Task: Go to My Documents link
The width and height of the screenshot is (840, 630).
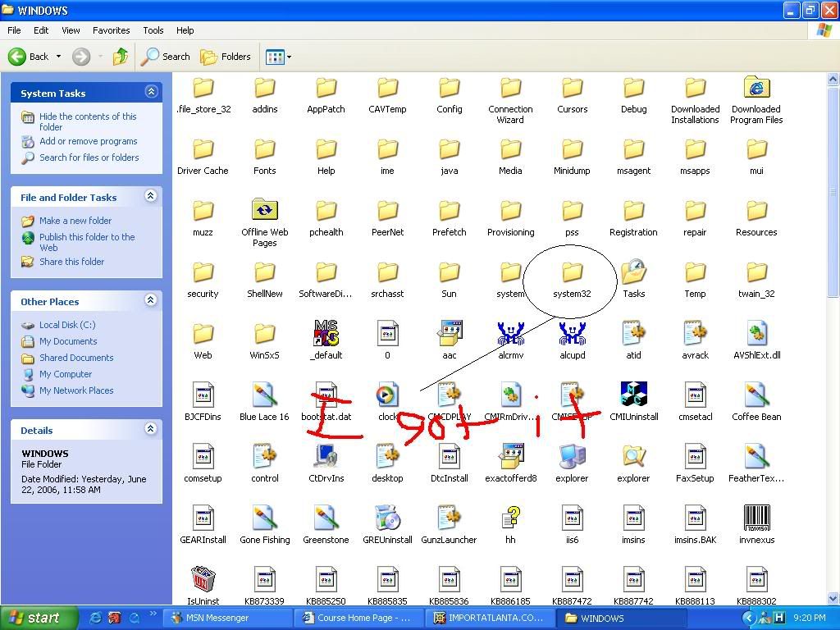Action: tap(68, 341)
